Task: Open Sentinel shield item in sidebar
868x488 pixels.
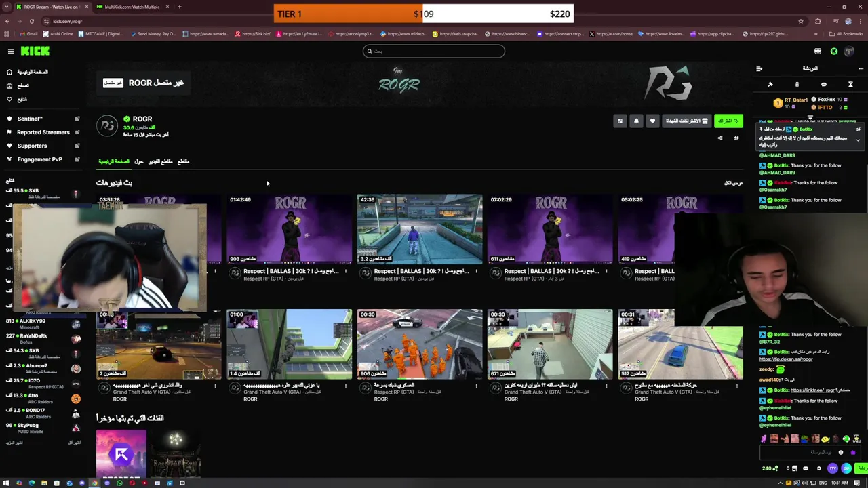Action: tap(30, 119)
